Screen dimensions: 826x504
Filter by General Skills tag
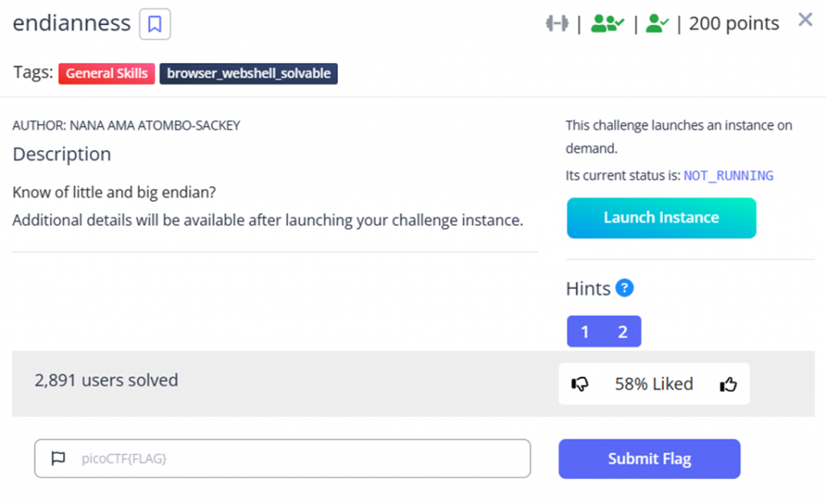[x=106, y=73]
